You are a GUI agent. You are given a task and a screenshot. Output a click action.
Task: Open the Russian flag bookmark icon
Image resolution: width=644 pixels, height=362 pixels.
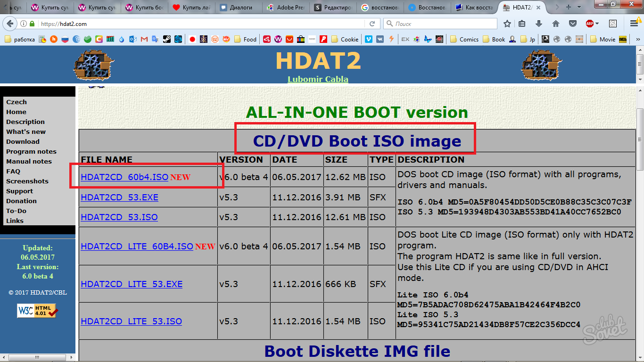click(x=65, y=40)
